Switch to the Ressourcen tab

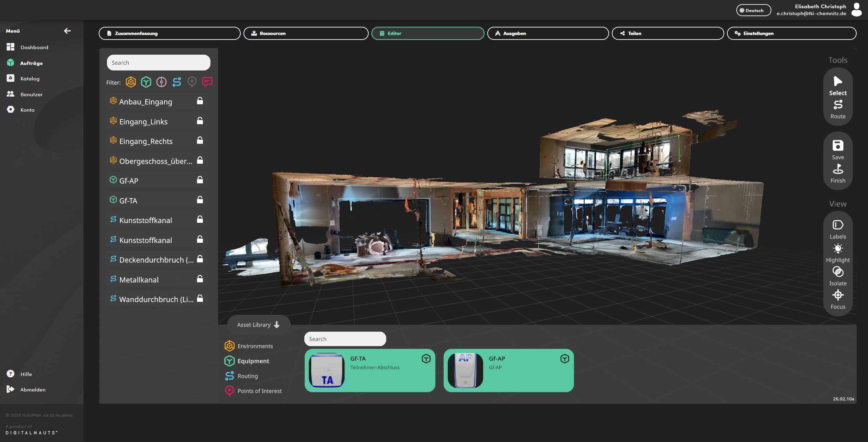[306, 33]
